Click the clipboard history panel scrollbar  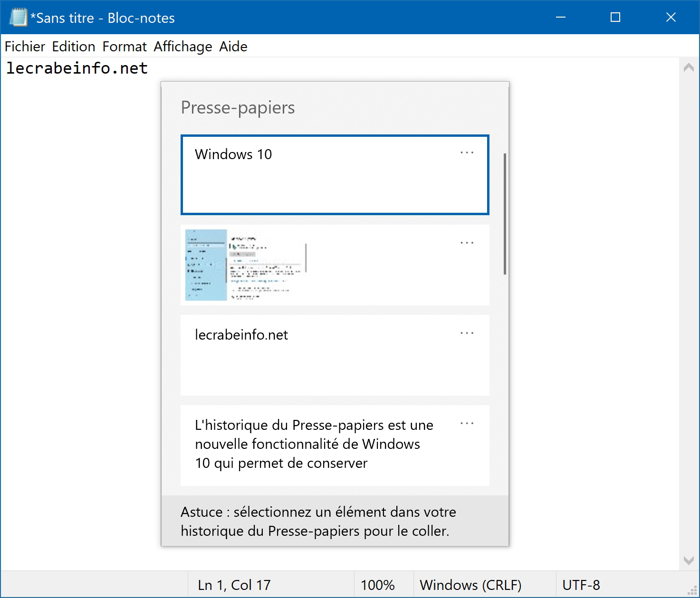[505, 214]
